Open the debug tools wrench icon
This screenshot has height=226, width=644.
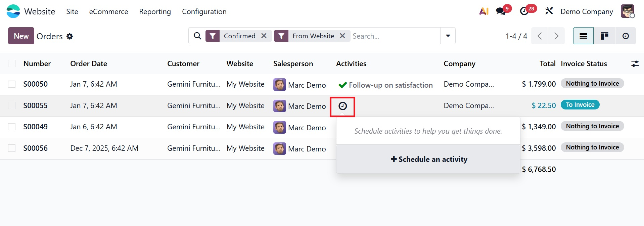[549, 11]
